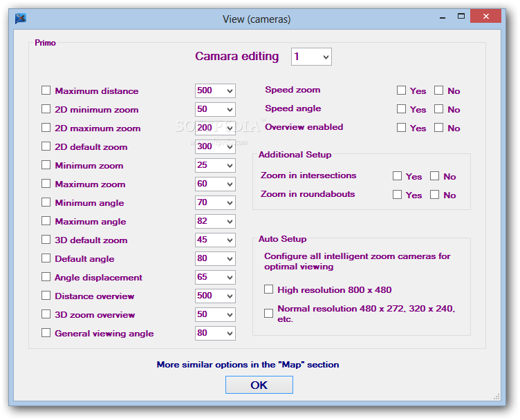
Task: Tick the 3D zoom overview checkbox
Action: (x=46, y=314)
